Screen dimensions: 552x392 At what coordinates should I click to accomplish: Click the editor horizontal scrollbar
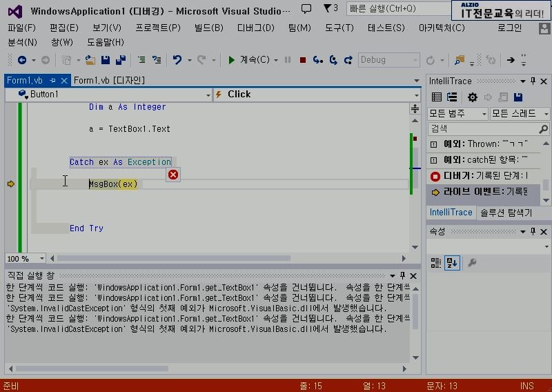tap(174, 259)
